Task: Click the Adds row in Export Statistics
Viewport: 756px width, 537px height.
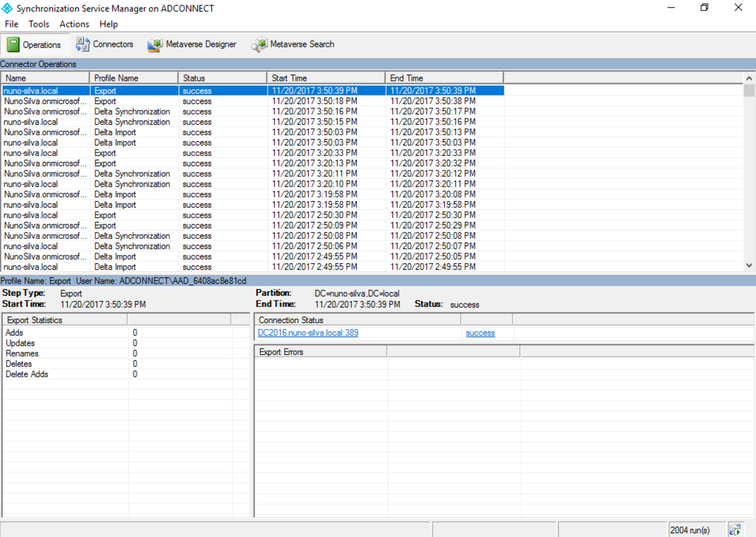Action: coord(126,333)
